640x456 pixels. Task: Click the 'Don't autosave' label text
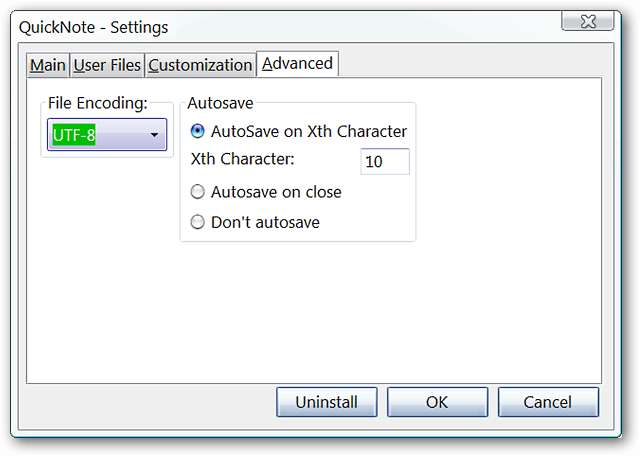265,222
